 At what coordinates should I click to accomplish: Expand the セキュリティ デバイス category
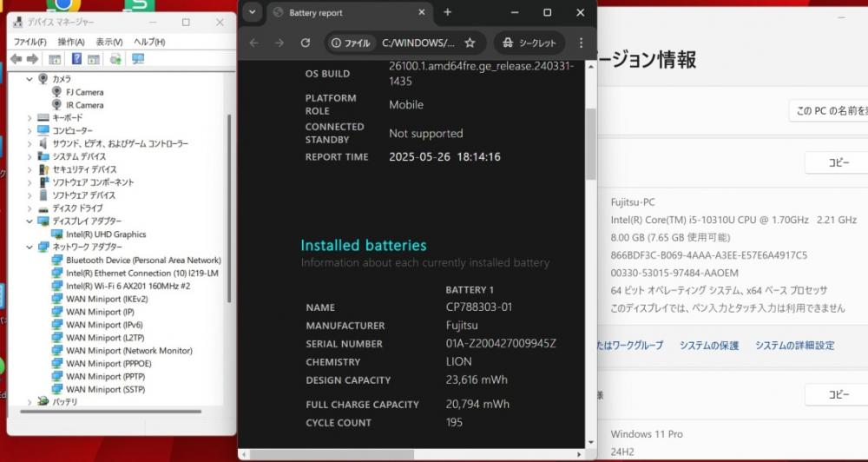coord(30,169)
